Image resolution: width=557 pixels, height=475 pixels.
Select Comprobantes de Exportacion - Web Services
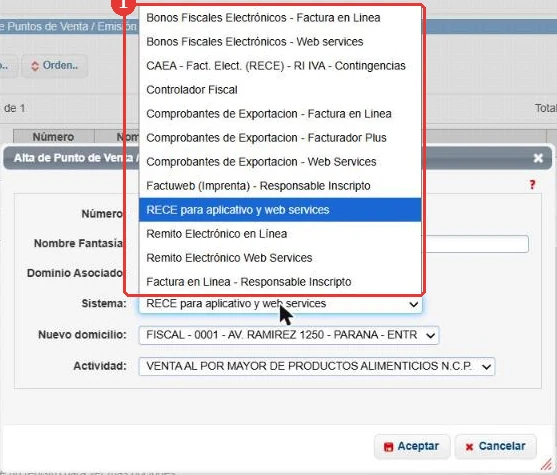280,162
